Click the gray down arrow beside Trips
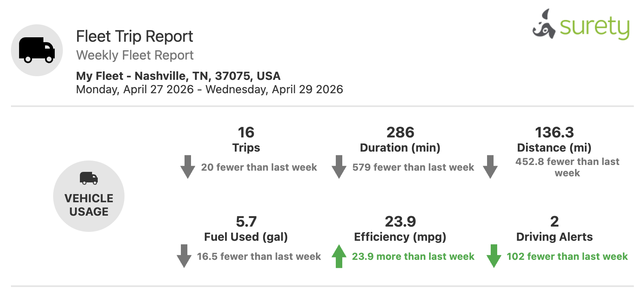This screenshot has width=644, height=304. click(x=188, y=167)
